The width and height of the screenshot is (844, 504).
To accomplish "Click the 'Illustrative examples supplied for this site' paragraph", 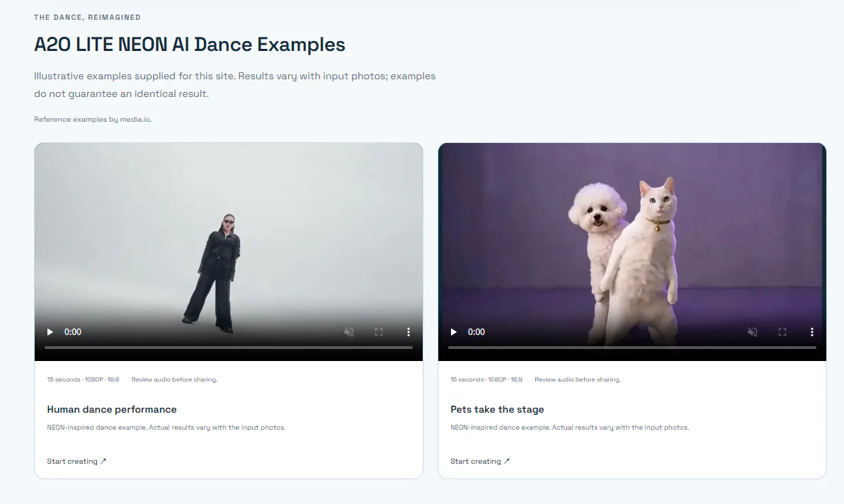I will 234,85.
